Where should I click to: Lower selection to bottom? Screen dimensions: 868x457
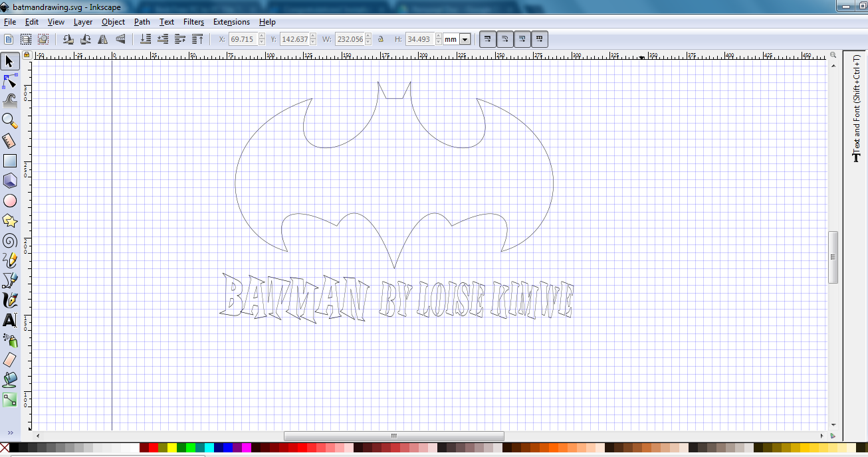coord(146,39)
